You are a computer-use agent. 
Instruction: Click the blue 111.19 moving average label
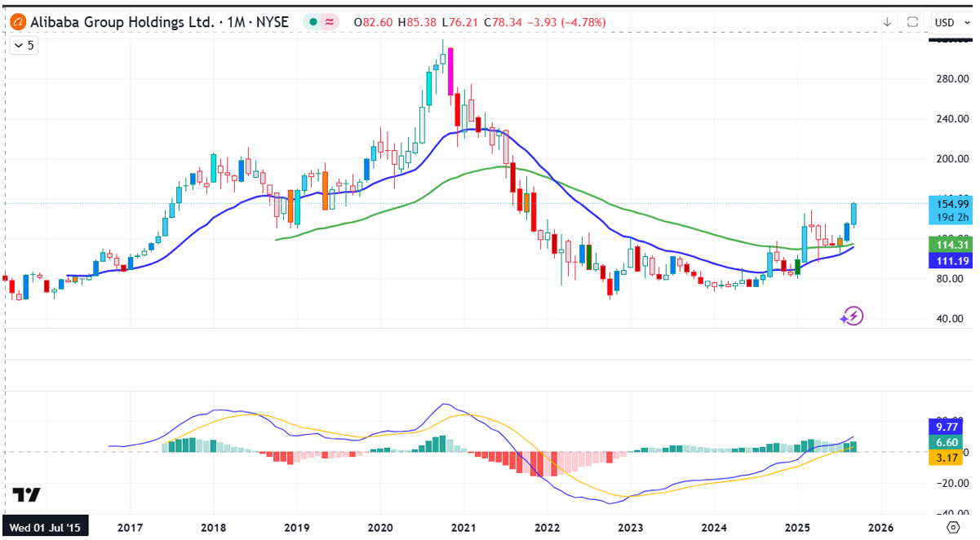pos(951,261)
